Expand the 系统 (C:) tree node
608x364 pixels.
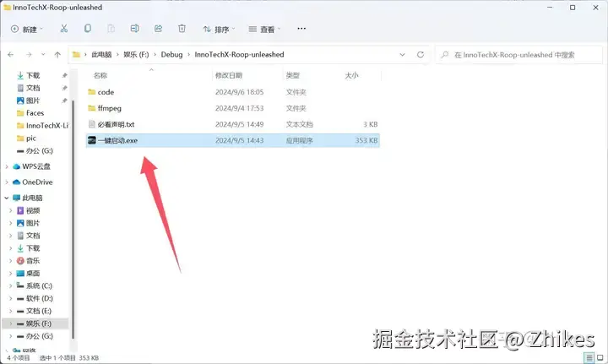point(11,286)
